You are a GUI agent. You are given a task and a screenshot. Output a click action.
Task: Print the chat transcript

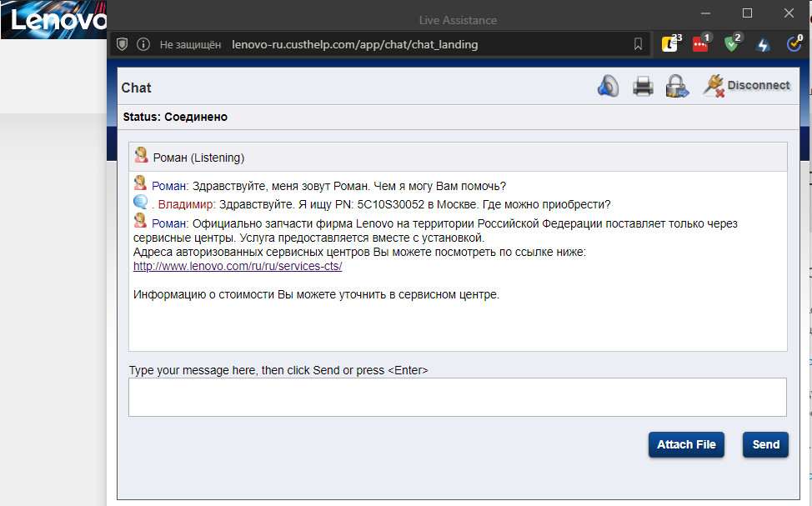pos(643,86)
